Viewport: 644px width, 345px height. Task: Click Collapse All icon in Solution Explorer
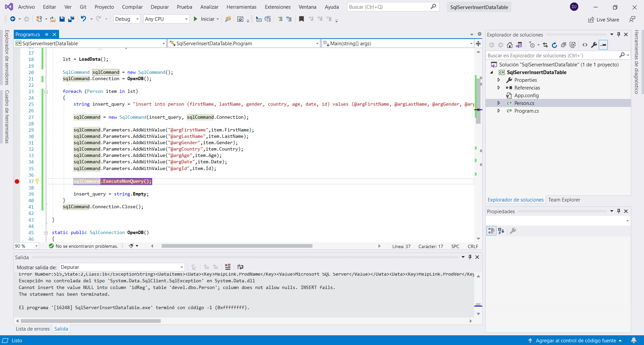click(563, 45)
